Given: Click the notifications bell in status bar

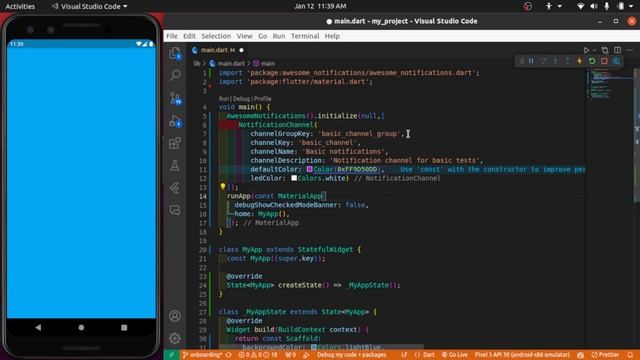Looking at the screenshot, I should 631,355.
